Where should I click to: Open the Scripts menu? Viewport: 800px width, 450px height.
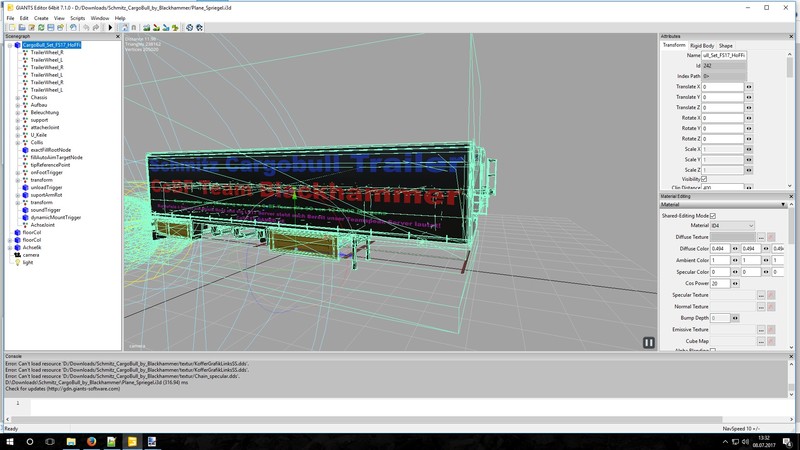77,18
